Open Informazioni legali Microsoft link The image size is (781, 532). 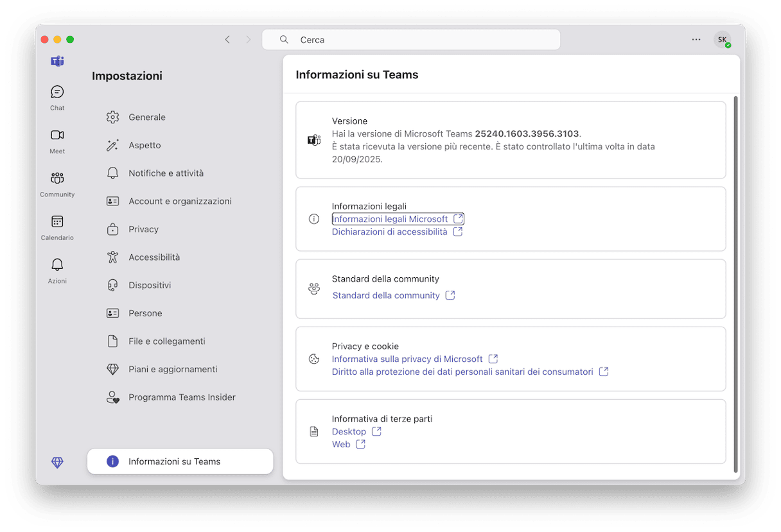point(390,219)
